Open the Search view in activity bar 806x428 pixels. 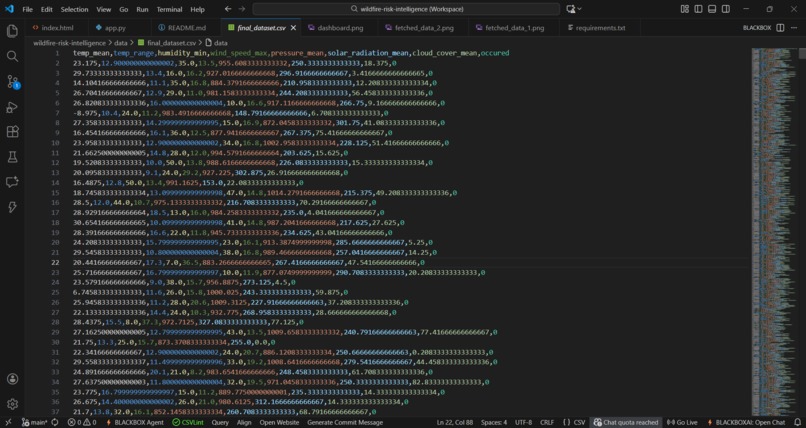tap(12, 57)
